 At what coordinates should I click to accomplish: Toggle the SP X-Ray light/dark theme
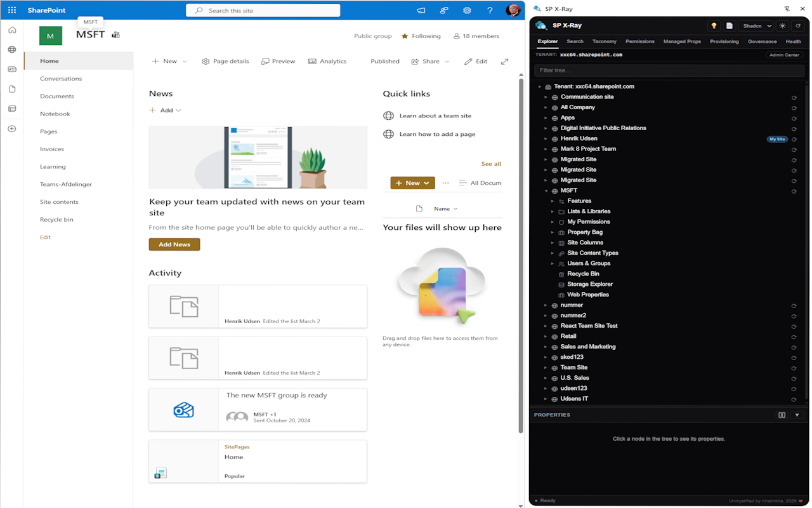782,26
